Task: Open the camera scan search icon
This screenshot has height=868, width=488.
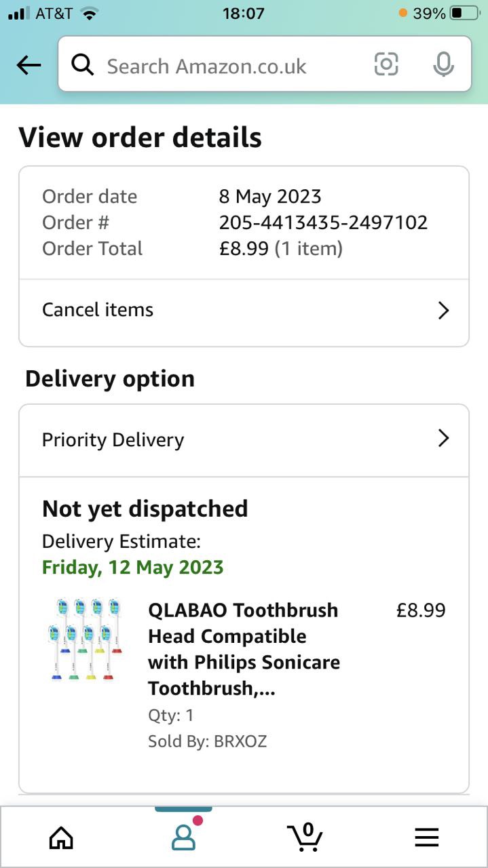Action: point(386,65)
